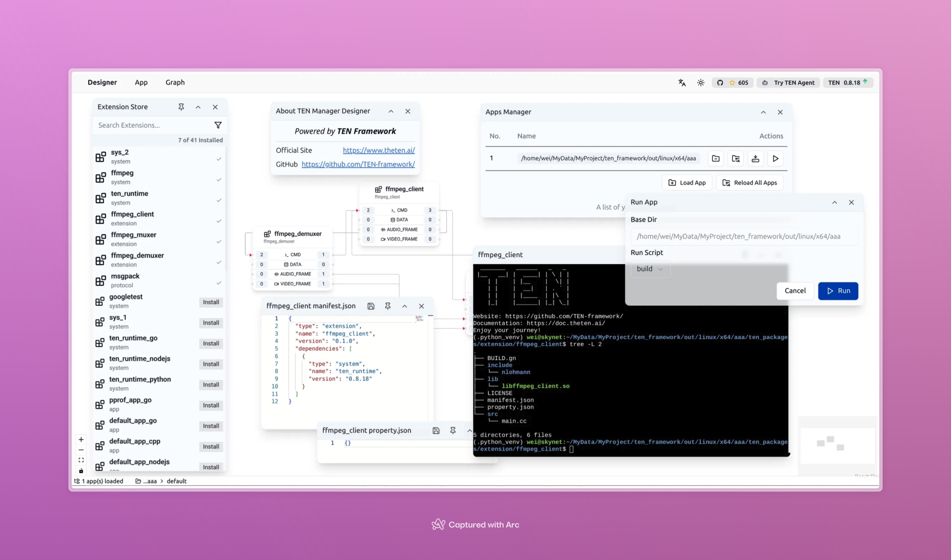Open the build Run Script dropdown
Image resolution: width=951 pixels, height=560 pixels.
click(x=650, y=269)
